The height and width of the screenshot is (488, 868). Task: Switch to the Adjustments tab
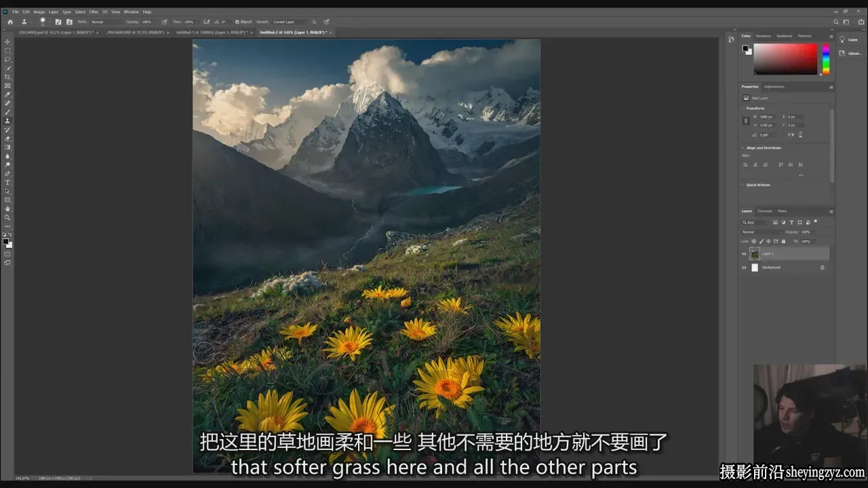[x=774, y=87]
